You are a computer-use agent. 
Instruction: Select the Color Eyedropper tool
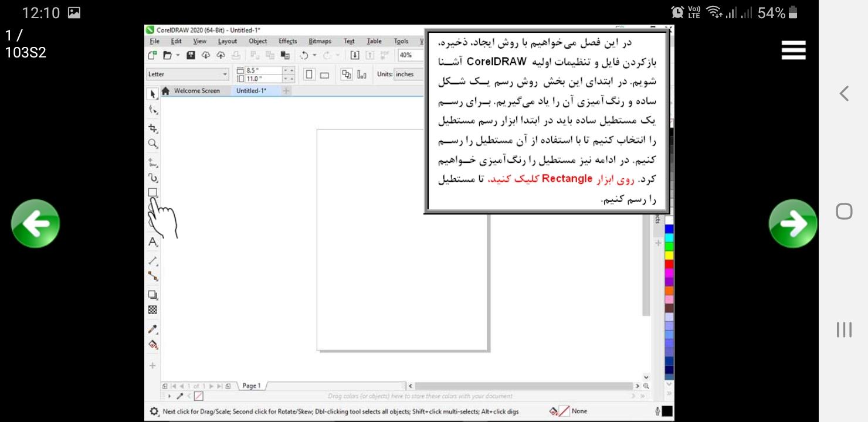pos(152,330)
